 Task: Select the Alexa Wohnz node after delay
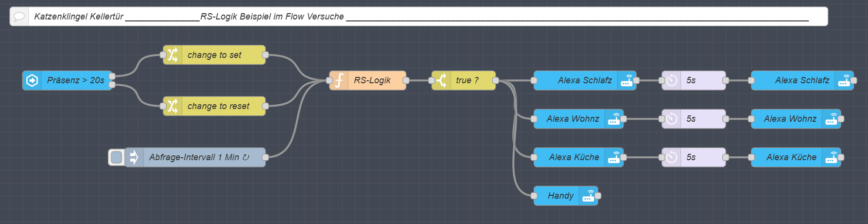click(x=796, y=119)
